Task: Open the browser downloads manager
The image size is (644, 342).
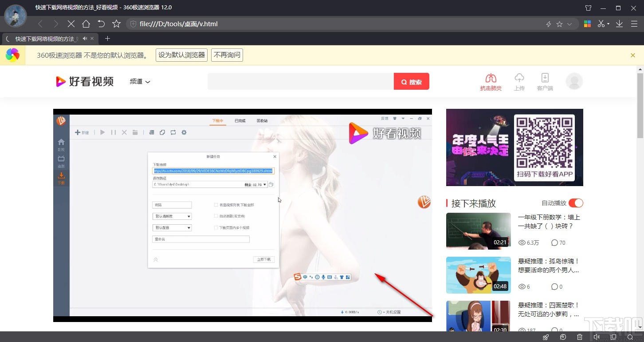Action: click(620, 24)
